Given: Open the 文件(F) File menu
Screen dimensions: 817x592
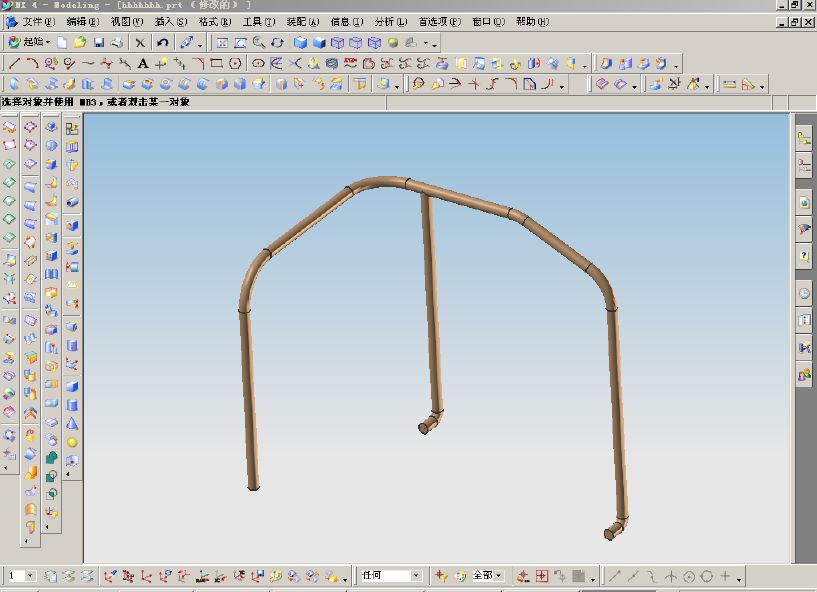Looking at the screenshot, I should 39,21.
